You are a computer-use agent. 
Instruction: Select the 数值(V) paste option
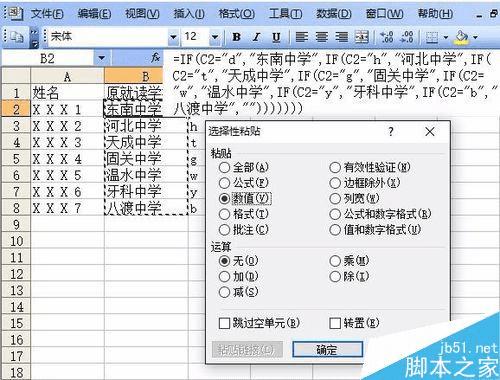pyautogui.click(x=245, y=198)
